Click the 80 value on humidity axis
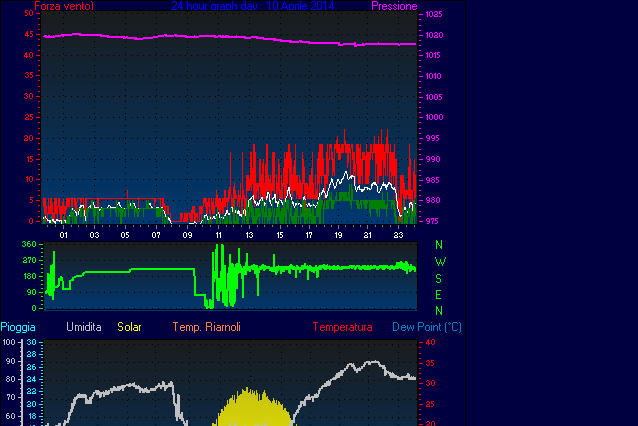 tap(10, 379)
